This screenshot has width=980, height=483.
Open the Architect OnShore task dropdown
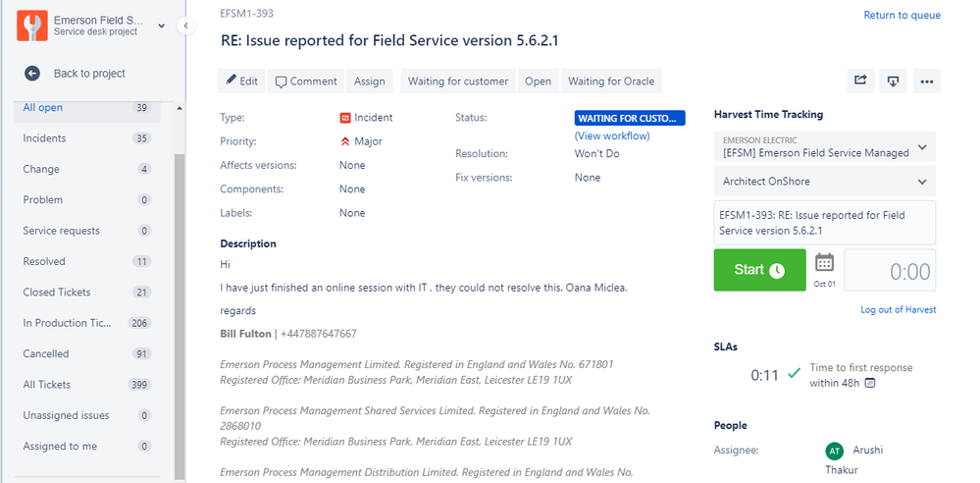click(824, 182)
